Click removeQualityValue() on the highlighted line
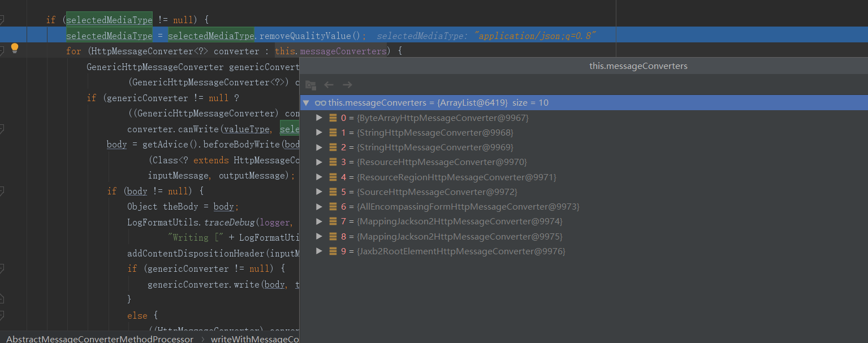The width and height of the screenshot is (868, 343). click(310, 36)
